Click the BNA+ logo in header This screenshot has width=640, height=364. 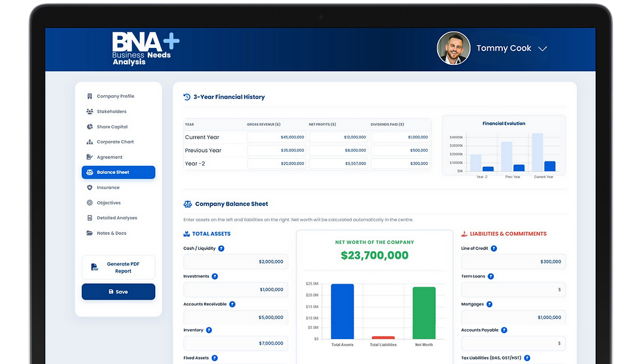point(146,49)
